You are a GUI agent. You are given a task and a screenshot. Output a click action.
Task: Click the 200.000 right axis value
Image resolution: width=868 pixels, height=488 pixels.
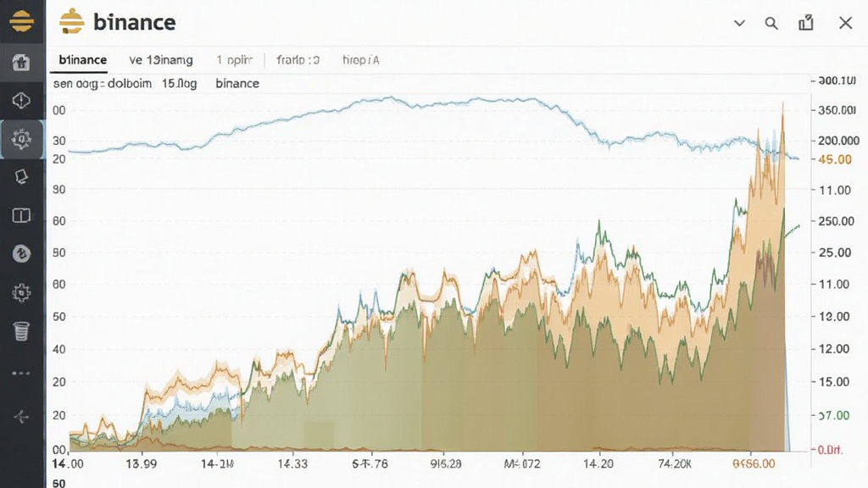click(x=838, y=141)
